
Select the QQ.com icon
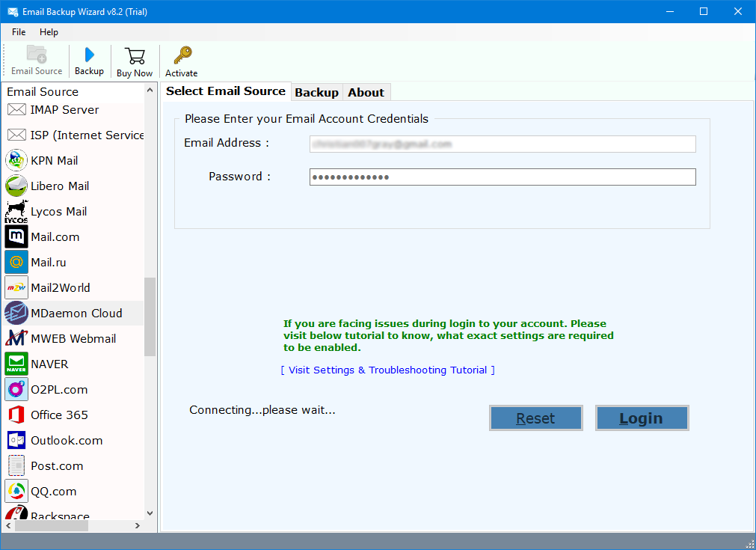coord(16,491)
